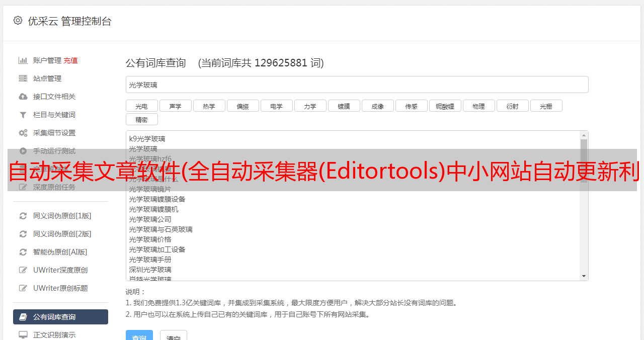Click the gear icon beside 优采云 管理控制台
This screenshot has height=340, width=644.
point(18,21)
